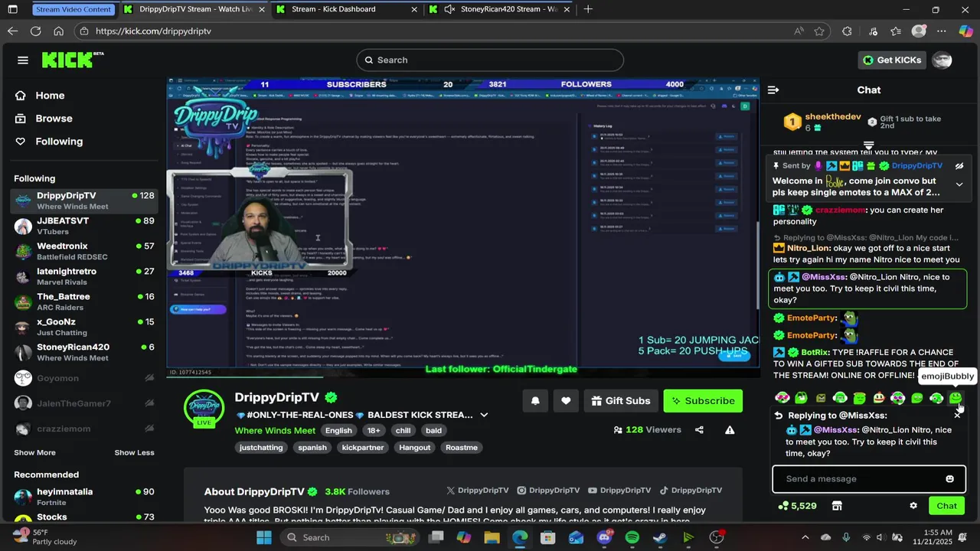
Task: Click the Windows Start button
Action: [x=264, y=537]
